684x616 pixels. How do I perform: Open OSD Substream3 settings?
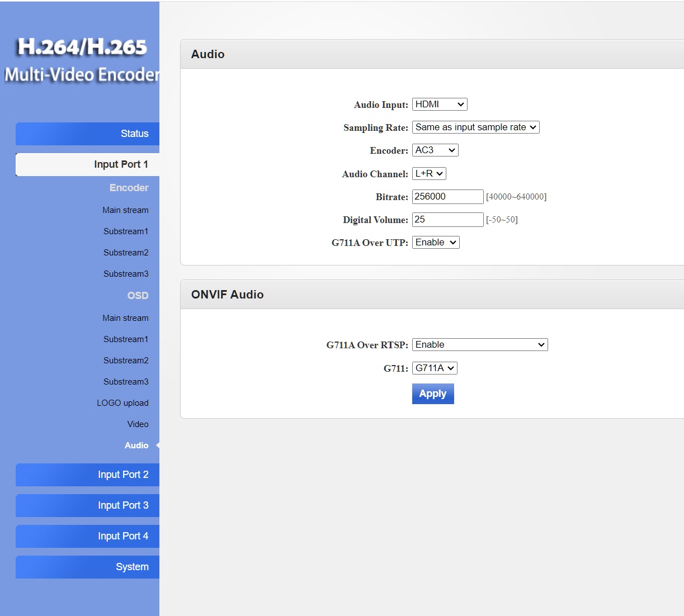(126, 382)
